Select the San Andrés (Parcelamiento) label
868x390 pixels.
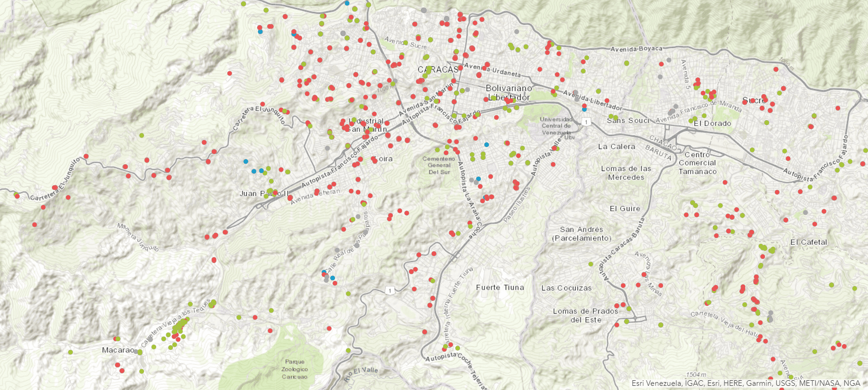[x=582, y=234]
